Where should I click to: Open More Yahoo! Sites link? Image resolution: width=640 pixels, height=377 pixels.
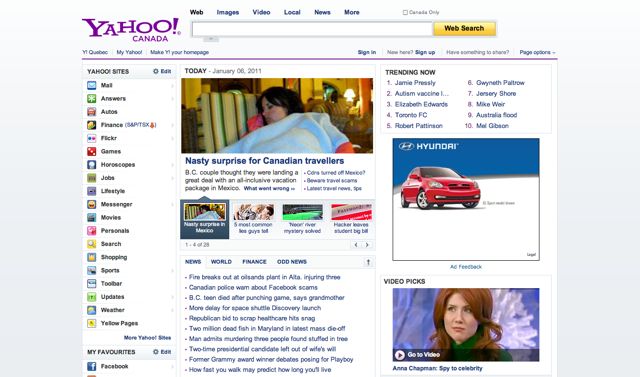tap(147, 338)
